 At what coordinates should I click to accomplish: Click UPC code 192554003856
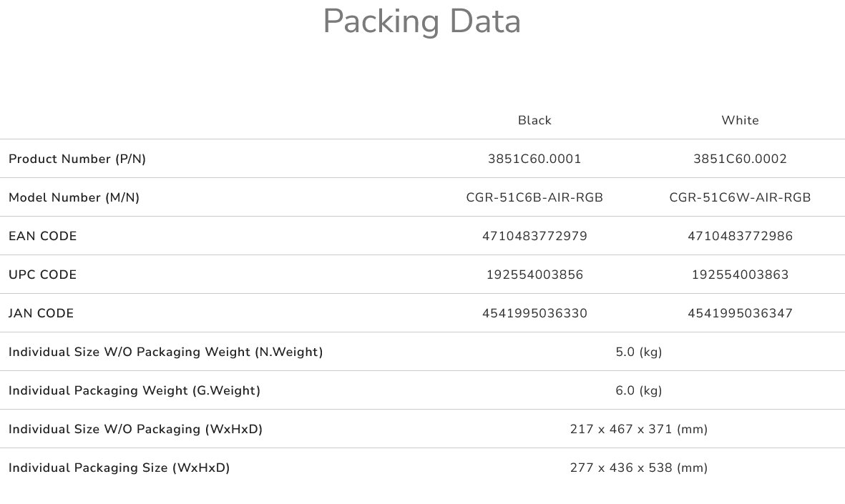pos(534,275)
